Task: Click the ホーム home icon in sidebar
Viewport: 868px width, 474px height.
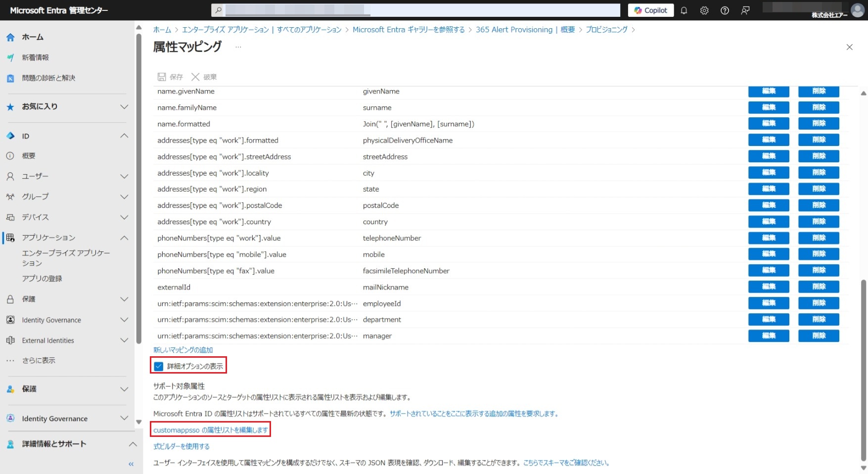Action: point(10,37)
